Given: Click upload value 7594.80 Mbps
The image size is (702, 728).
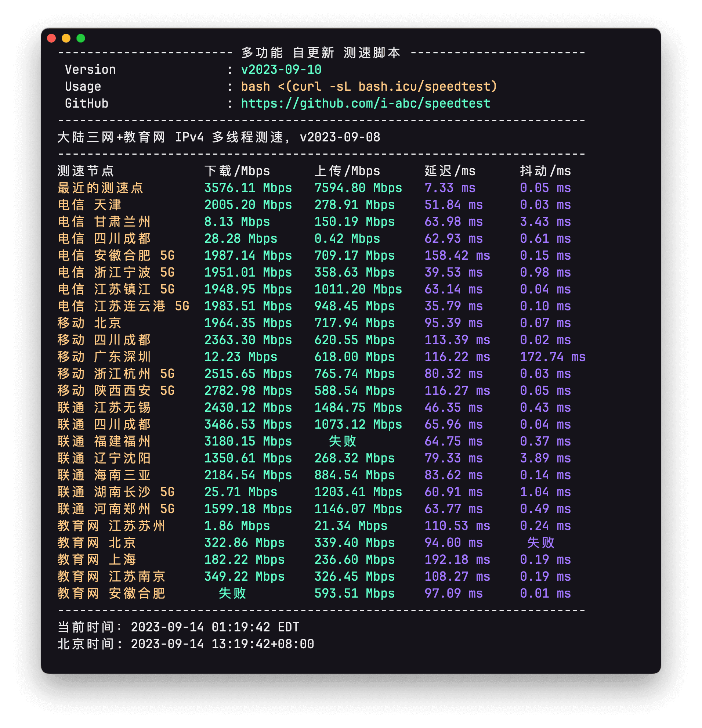Looking at the screenshot, I should (x=358, y=188).
